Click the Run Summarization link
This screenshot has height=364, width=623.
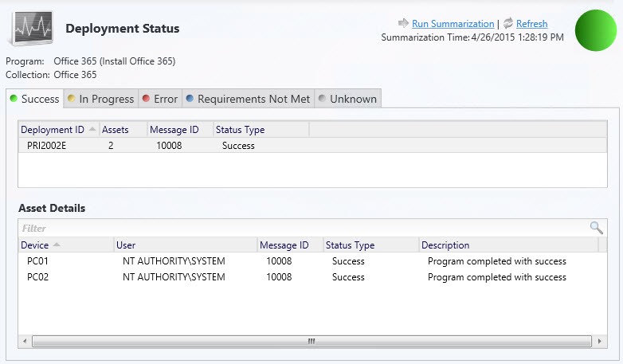(x=453, y=24)
